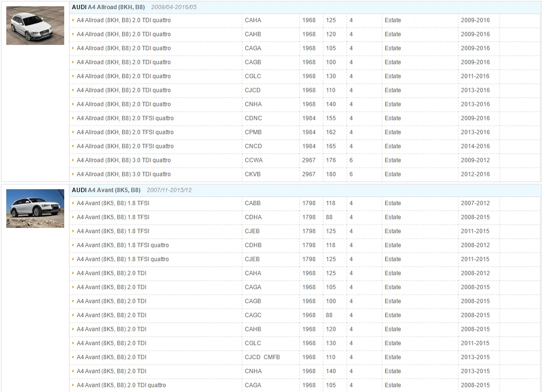Image resolution: width=544 pixels, height=392 pixels.
Task: Click the 2014-2016 row's Estate body type
Action: pos(393,146)
